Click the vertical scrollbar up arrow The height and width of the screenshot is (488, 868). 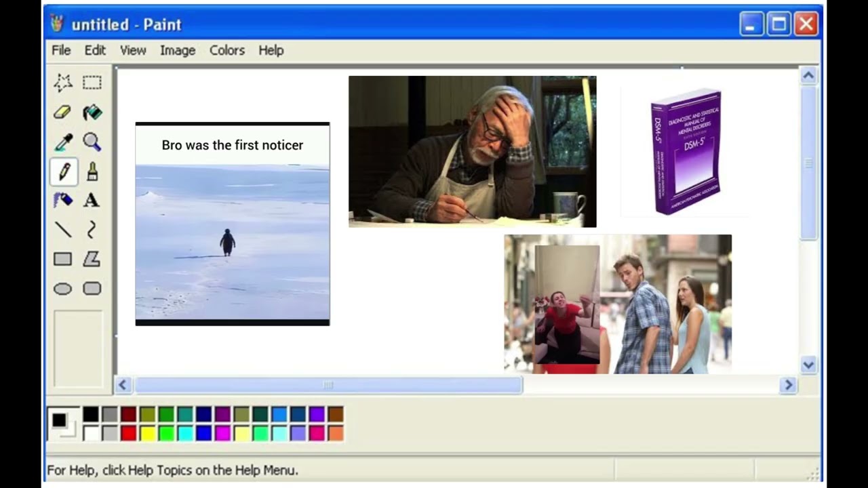[x=808, y=76]
